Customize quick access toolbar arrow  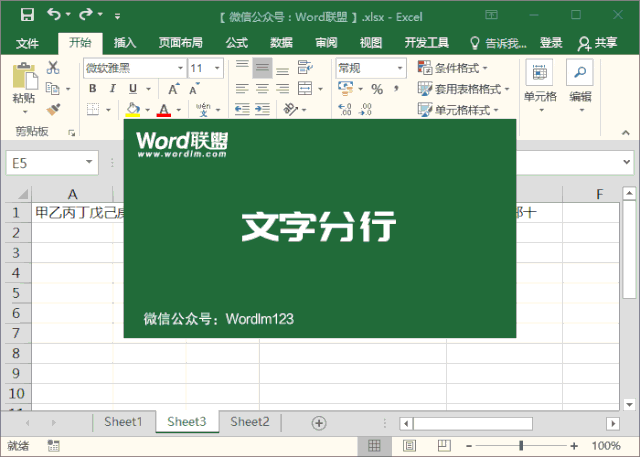tap(118, 16)
